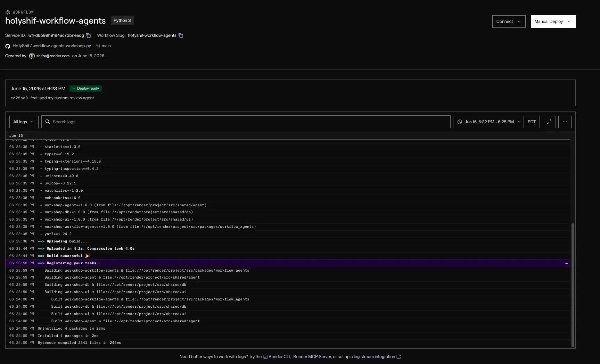Screen dimensions: 600x364
Task: Open the Render CLI link
Action: tap(279, 357)
